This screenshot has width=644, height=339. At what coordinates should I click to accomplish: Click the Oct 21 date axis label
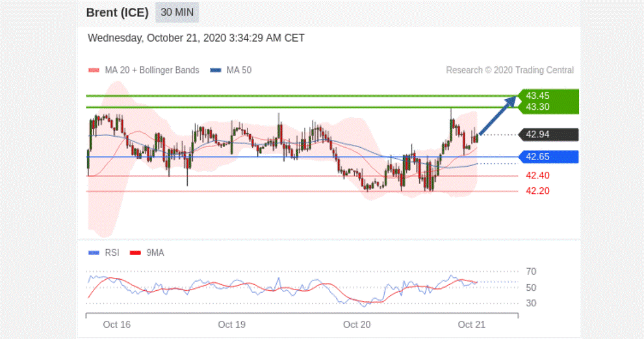pos(472,325)
